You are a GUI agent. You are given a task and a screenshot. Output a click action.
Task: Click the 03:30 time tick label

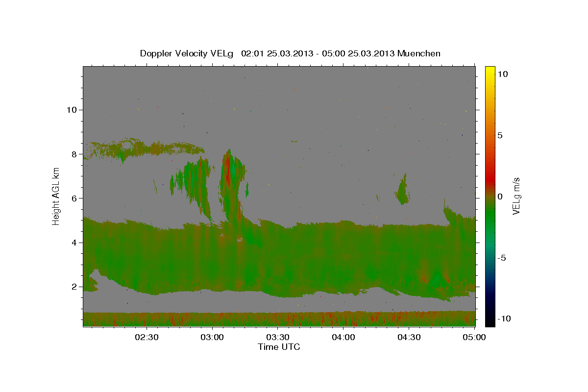278,337
